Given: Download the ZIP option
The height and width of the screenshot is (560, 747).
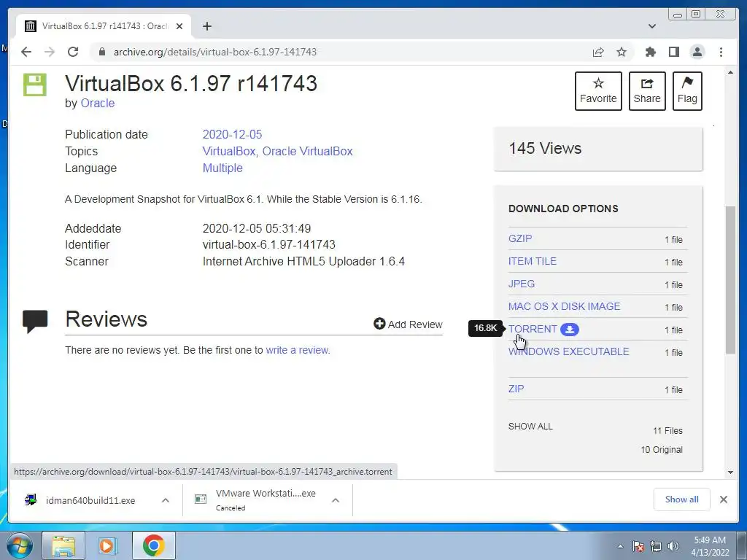Looking at the screenshot, I should tap(516, 389).
